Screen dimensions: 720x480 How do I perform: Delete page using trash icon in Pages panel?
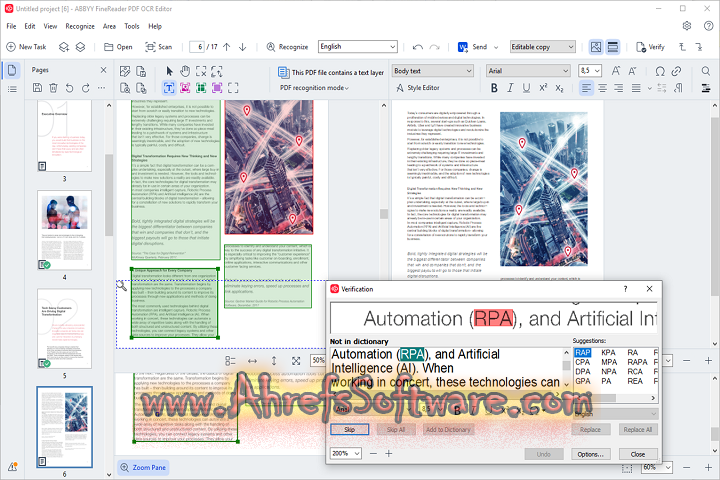click(53, 88)
